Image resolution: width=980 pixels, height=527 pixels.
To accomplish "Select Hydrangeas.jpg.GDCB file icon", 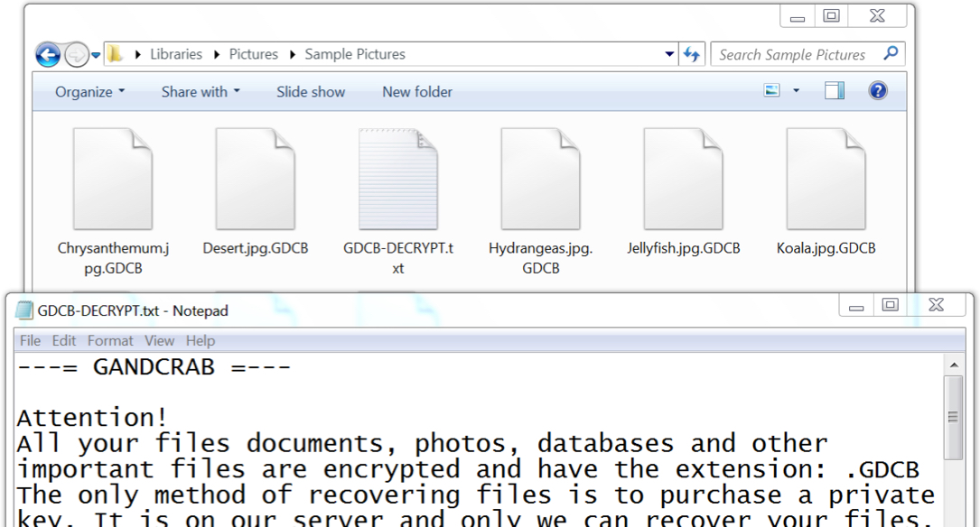I will click(x=541, y=180).
